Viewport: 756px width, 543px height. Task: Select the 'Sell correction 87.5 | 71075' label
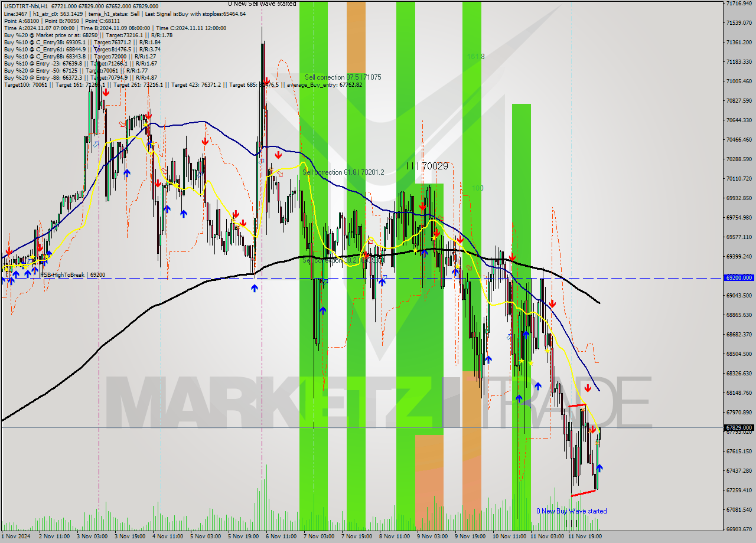(x=343, y=77)
